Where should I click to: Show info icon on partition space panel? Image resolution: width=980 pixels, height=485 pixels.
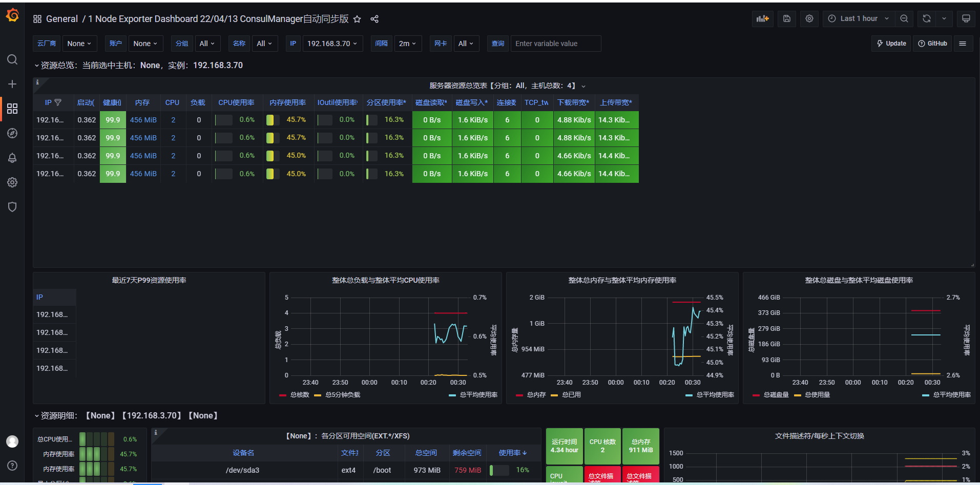tap(156, 432)
